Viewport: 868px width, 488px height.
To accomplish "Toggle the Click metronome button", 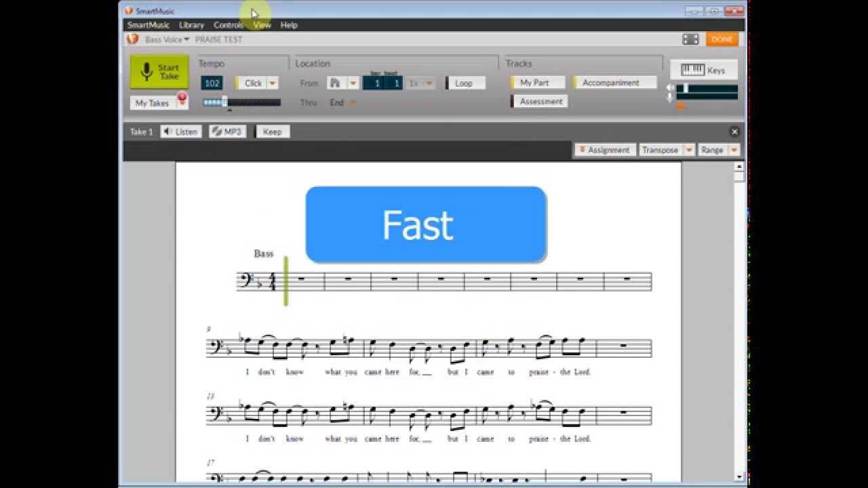I will coord(251,83).
